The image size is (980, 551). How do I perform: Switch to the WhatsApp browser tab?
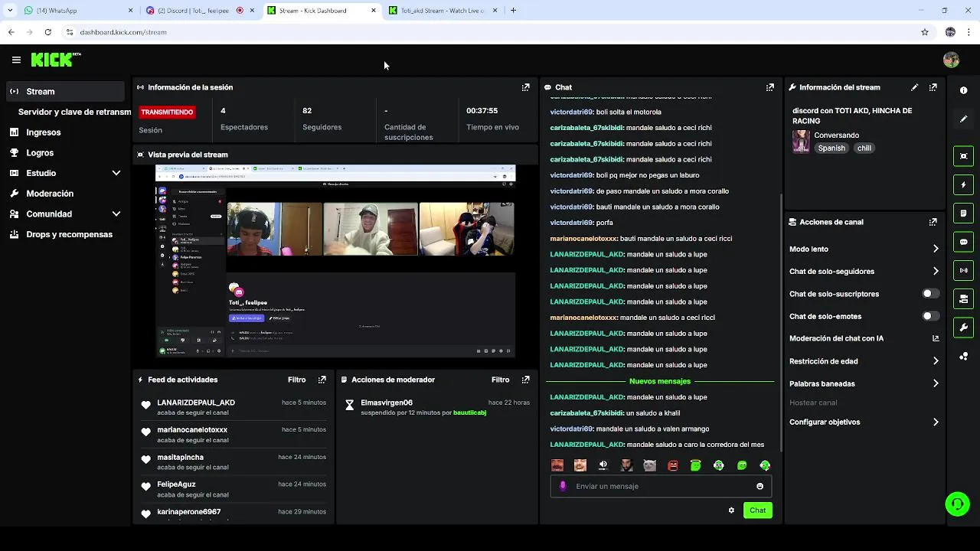(77, 11)
